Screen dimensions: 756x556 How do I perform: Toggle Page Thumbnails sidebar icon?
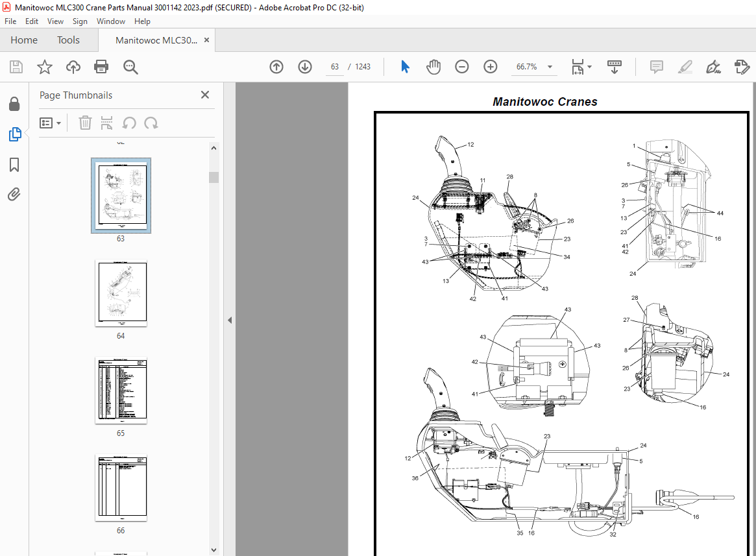click(14, 134)
